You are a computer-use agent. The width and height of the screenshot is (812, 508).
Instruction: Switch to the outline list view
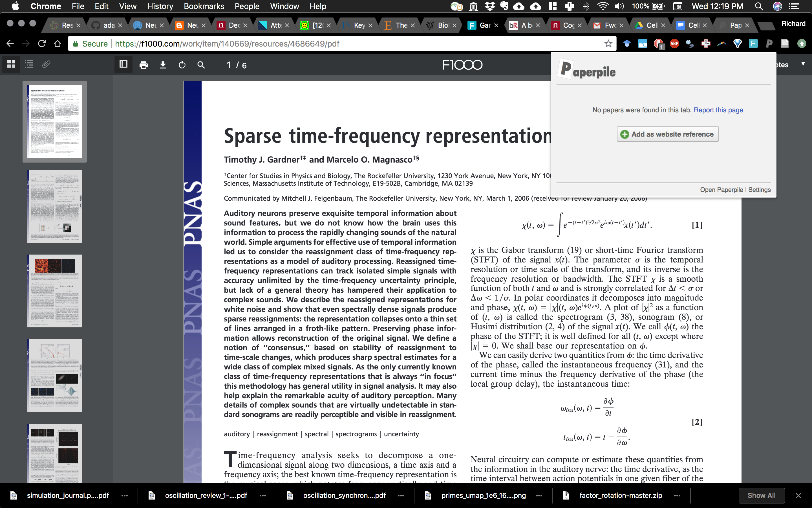pos(29,64)
